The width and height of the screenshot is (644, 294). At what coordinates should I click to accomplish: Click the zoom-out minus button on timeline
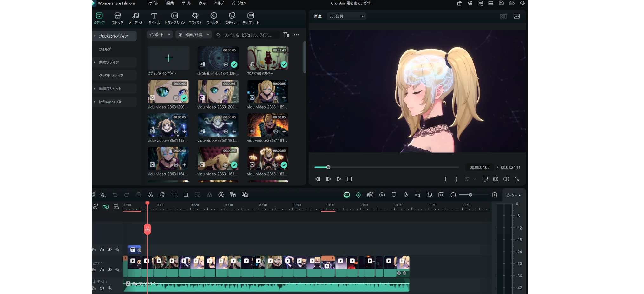pos(453,195)
